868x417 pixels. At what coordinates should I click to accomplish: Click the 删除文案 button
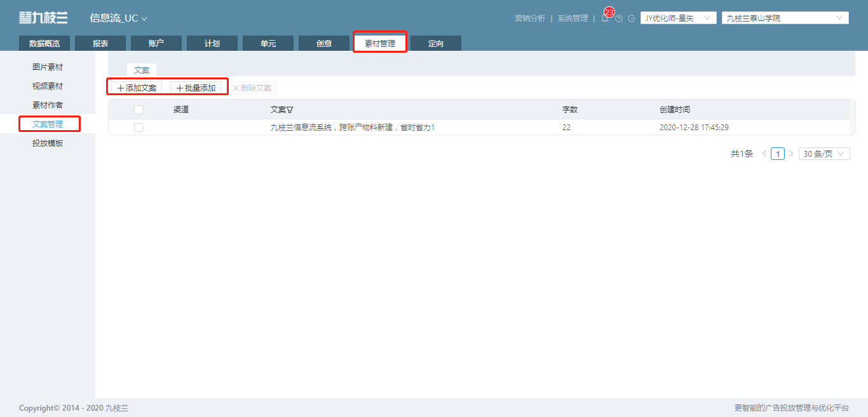(252, 88)
